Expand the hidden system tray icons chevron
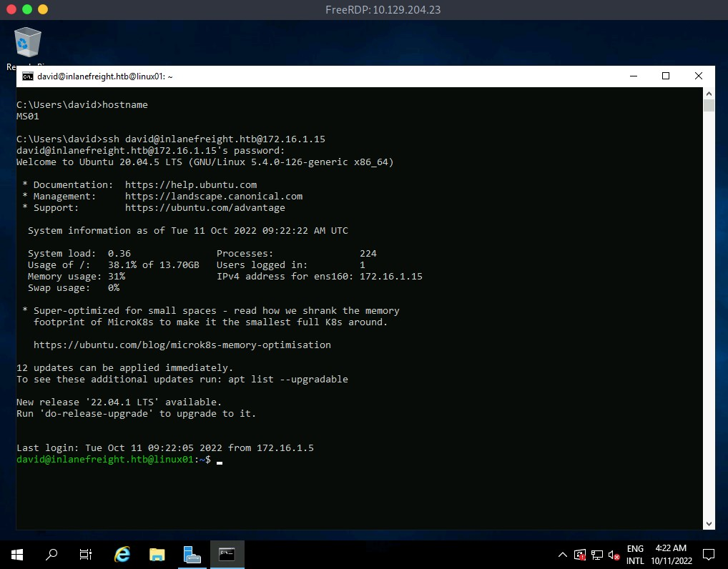The width and height of the screenshot is (728, 569). [x=563, y=555]
